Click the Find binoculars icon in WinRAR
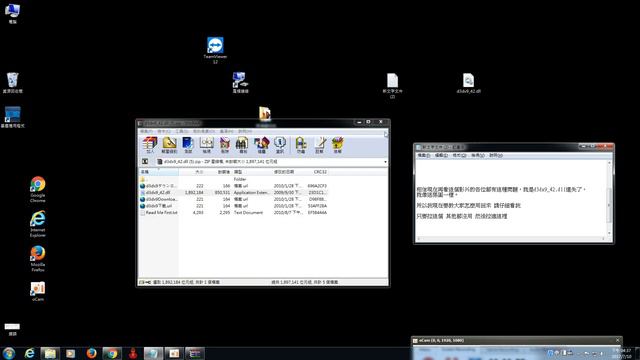 [243, 145]
